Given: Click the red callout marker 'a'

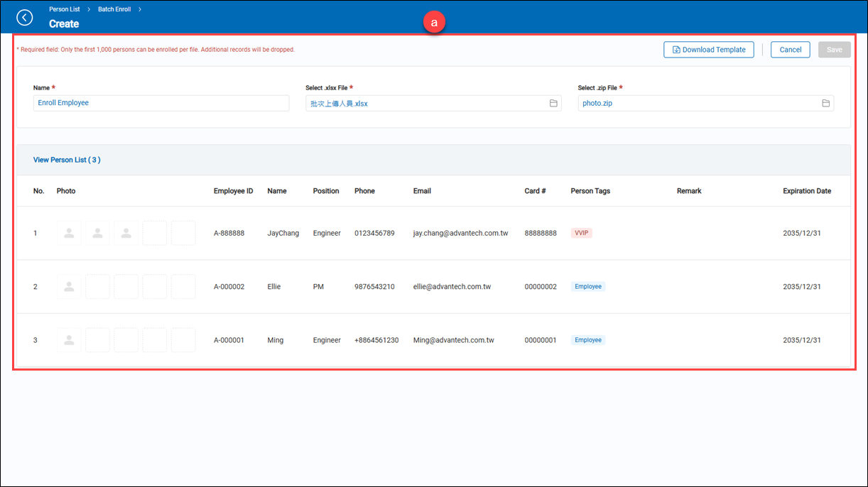Looking at the screenshot, I should coord(433,23).
